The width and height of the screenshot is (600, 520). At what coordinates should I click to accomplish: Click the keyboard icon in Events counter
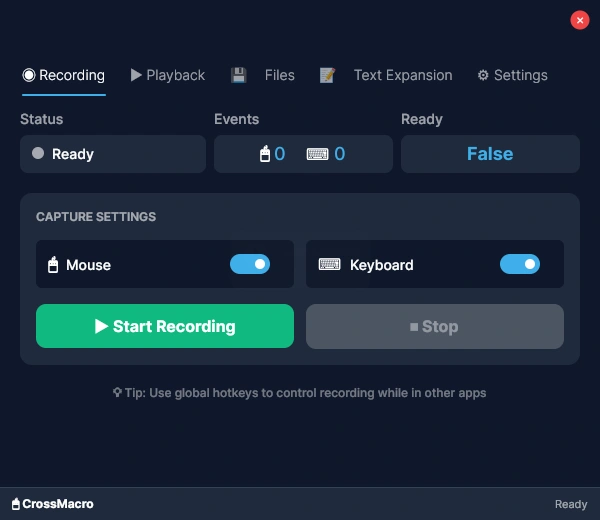point(318,154)
